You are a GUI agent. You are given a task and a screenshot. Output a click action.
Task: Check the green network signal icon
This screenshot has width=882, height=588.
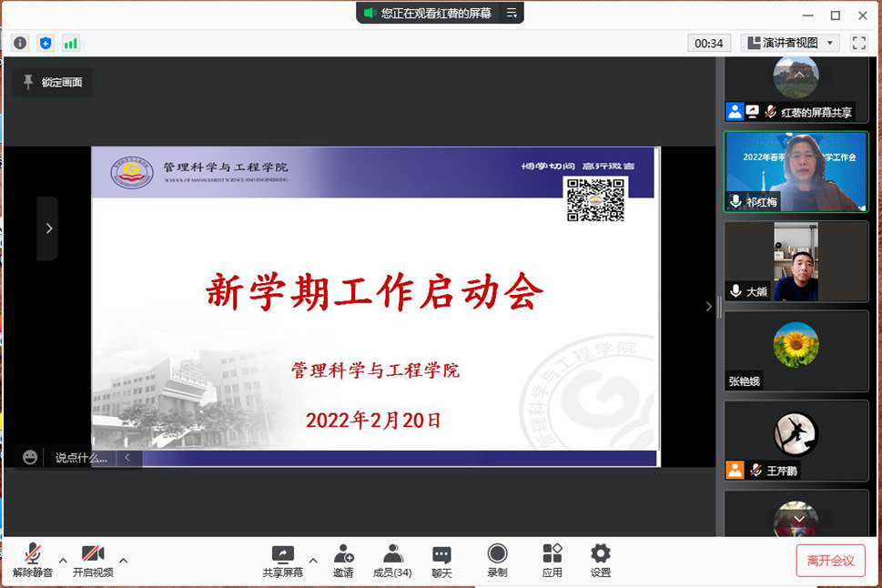click(x=71, y=43)
